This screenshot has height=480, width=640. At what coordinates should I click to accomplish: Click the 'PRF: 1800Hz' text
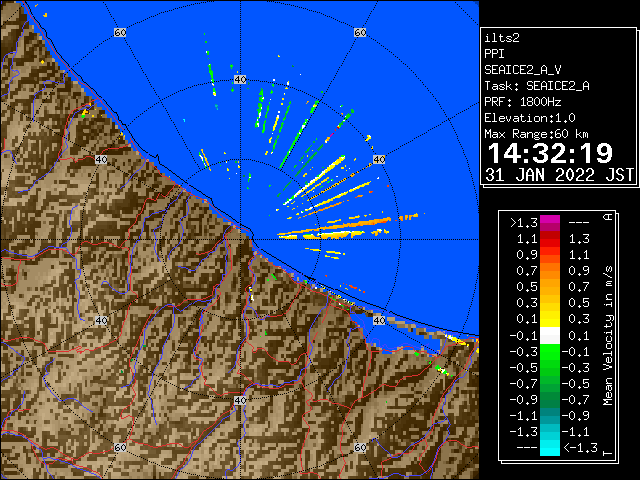[522, 102]
